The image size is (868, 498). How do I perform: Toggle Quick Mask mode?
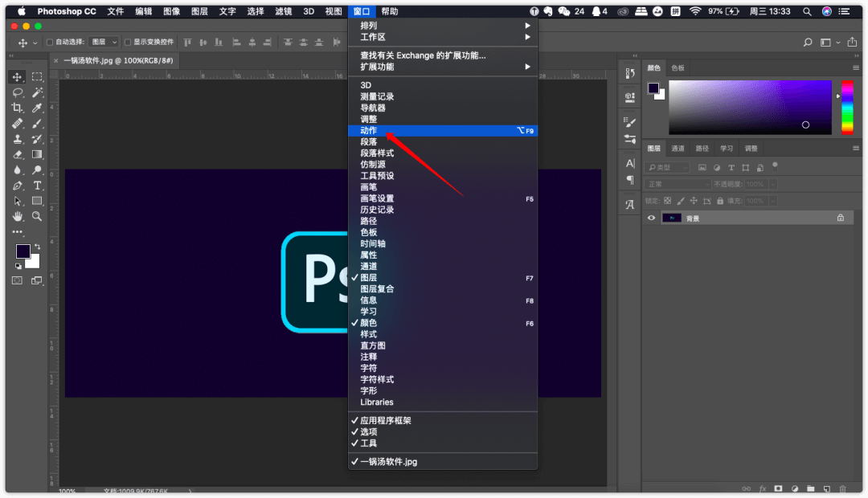click(x=17, y=280)
